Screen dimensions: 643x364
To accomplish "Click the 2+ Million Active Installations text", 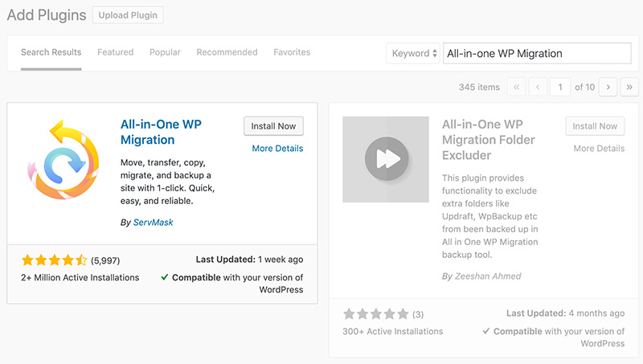I will coord(80,277).
